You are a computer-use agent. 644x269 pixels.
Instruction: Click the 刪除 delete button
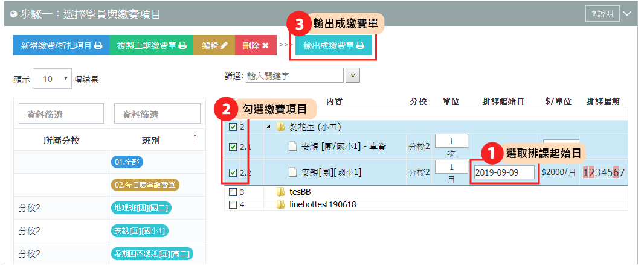[x=256, y=45]
